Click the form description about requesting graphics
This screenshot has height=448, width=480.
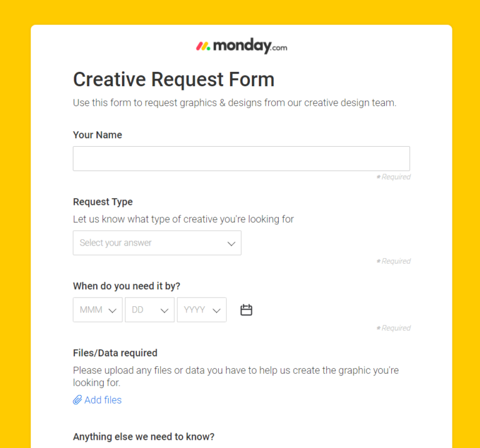coord(234,102)
